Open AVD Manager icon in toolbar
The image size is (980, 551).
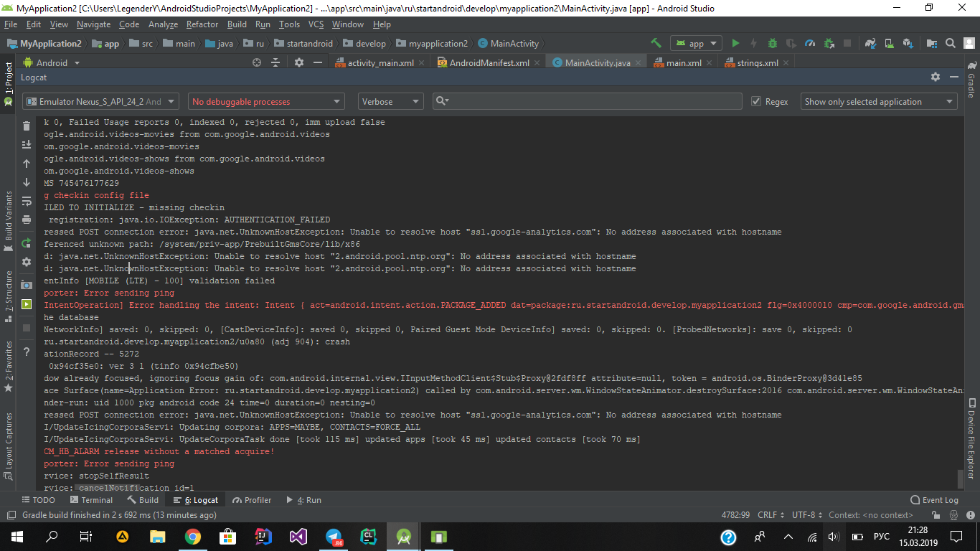(x=890, y=43)
